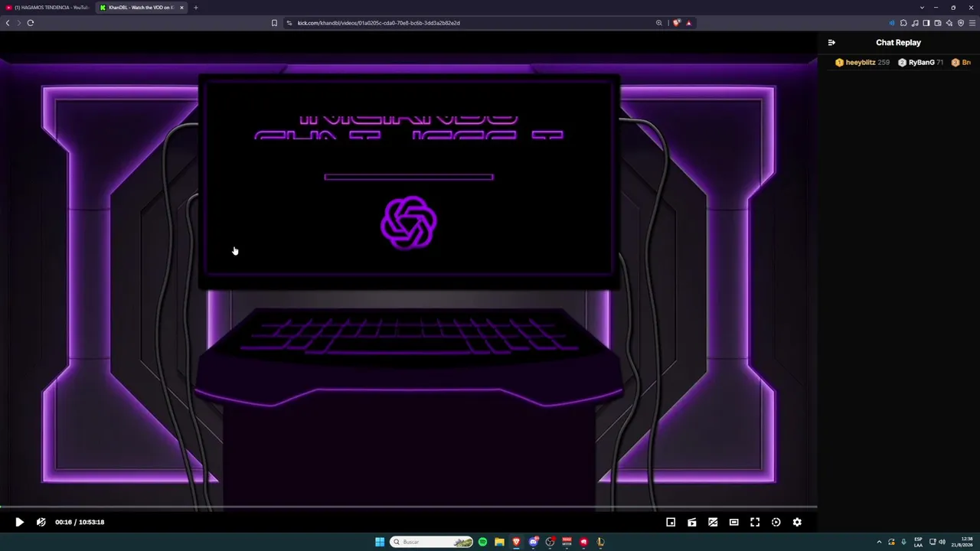This screenshot has height=551, width=980.
Task: Open the Leo AI sparkle icon
Action: pyautogui.click(x=949, y=23)
